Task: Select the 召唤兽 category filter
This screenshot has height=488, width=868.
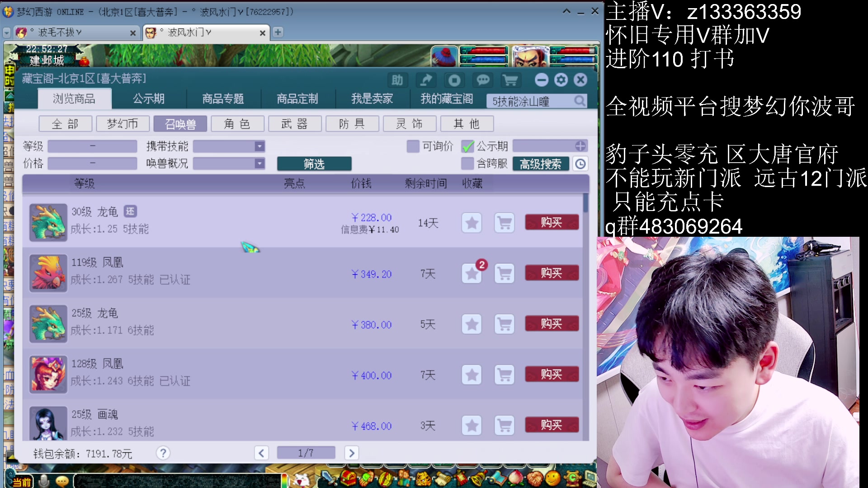Action: pyautogui.click(x=180, y=124)
